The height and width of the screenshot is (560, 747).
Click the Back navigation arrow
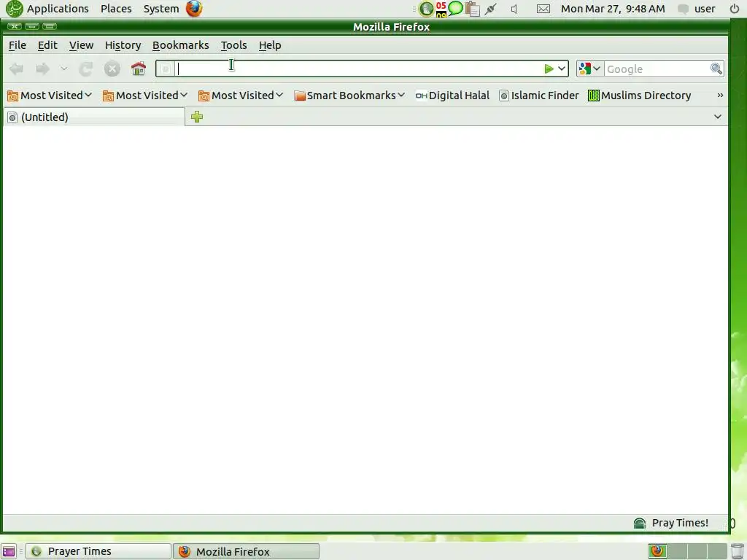[x=16, y=69]
